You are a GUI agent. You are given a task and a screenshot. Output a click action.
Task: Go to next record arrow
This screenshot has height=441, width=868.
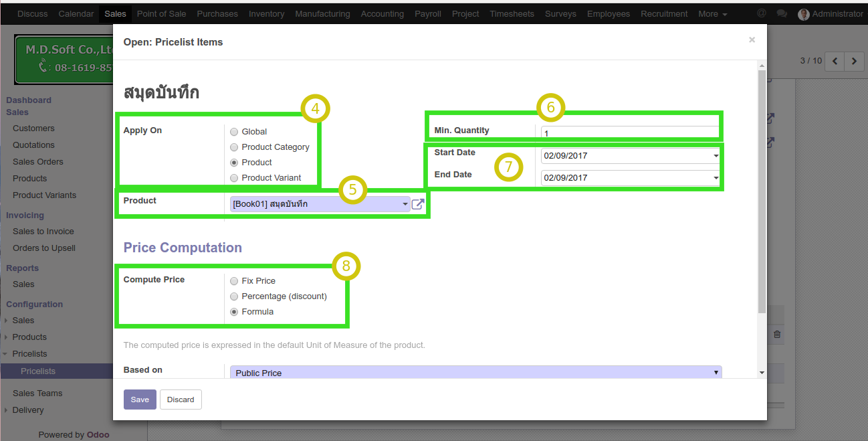(x=854, y=62)
